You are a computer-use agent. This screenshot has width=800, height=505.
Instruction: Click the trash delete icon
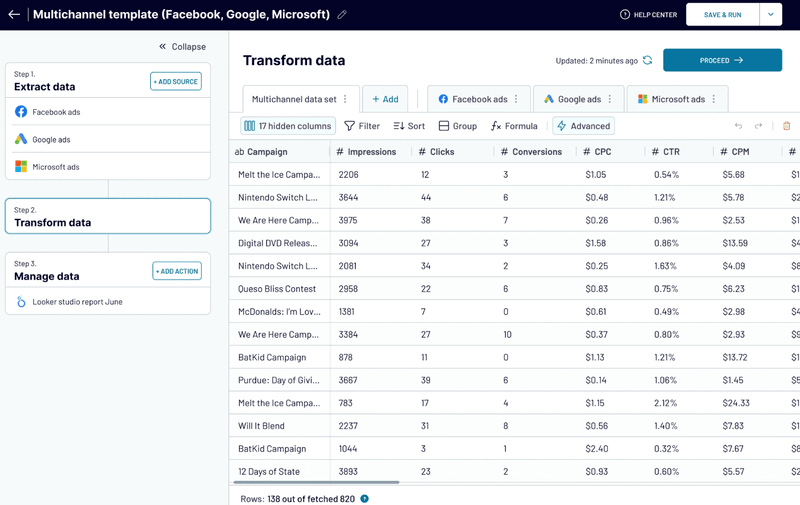click(786, 126)
